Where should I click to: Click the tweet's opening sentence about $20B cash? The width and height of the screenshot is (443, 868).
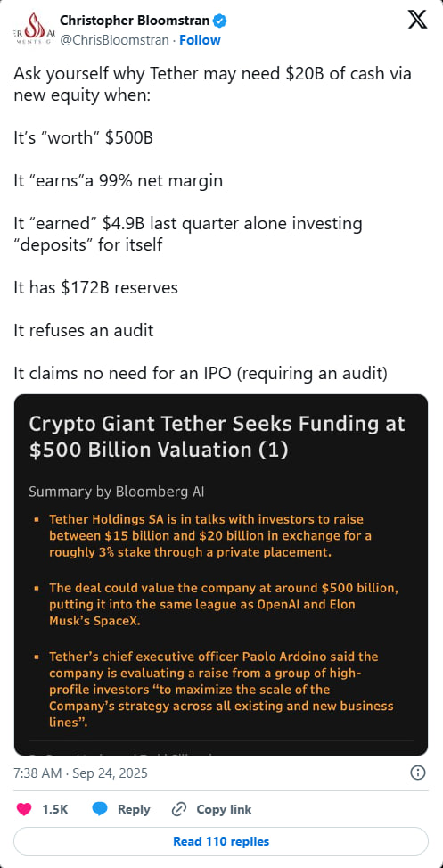point(212,86)
